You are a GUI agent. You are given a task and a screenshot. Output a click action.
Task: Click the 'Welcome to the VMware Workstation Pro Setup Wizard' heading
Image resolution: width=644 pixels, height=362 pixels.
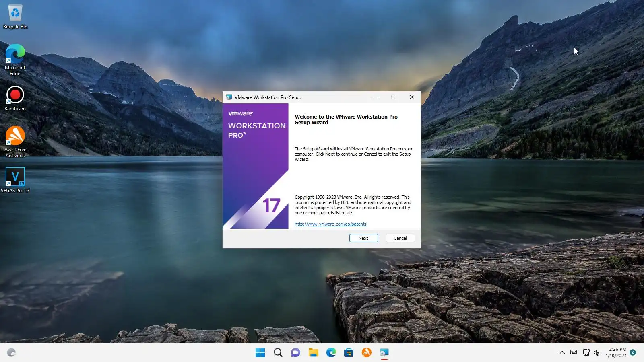[x=346, y=120]
